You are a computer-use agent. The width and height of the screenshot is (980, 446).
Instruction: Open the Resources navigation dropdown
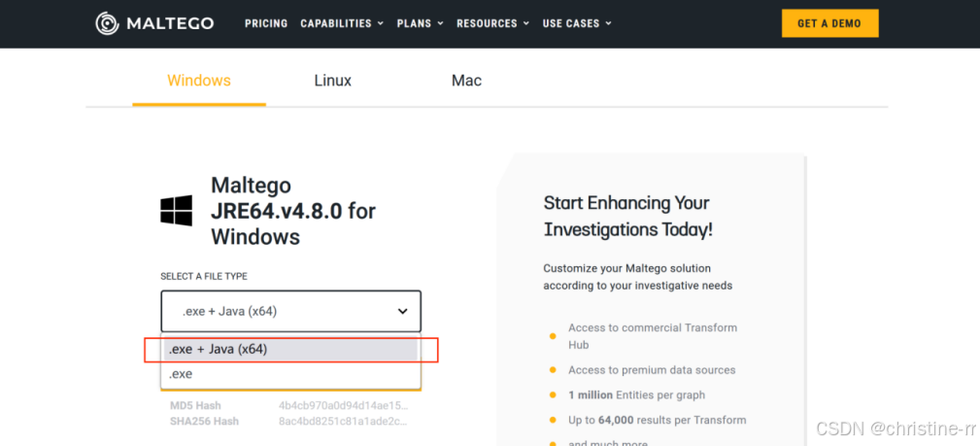coord(492,23)
